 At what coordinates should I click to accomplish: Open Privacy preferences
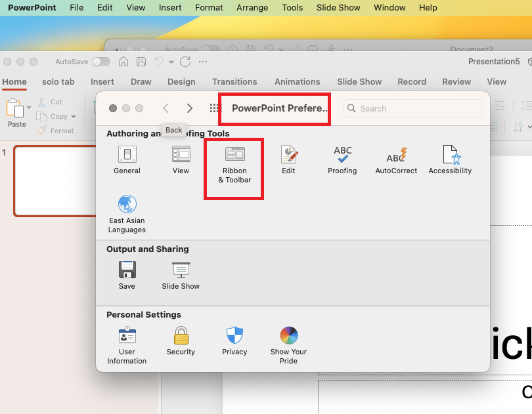click(x=234, y=341)
